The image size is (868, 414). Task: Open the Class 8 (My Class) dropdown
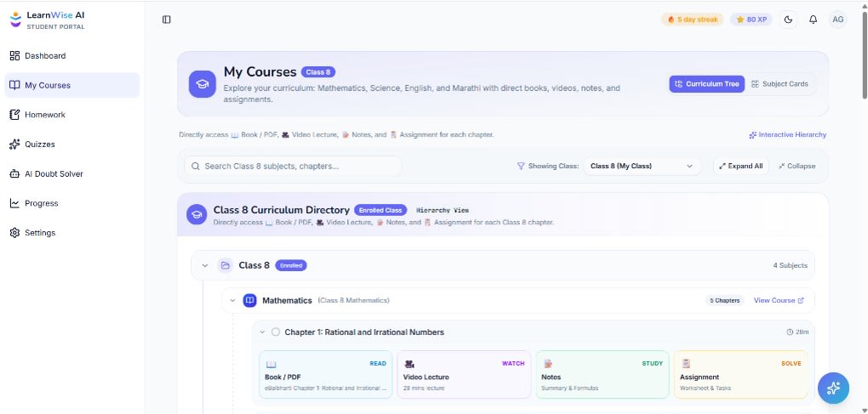pos(642,166)
